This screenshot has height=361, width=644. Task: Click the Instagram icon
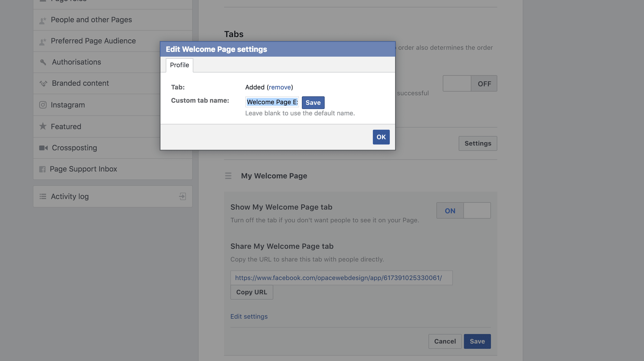click(x=42, y=104)
